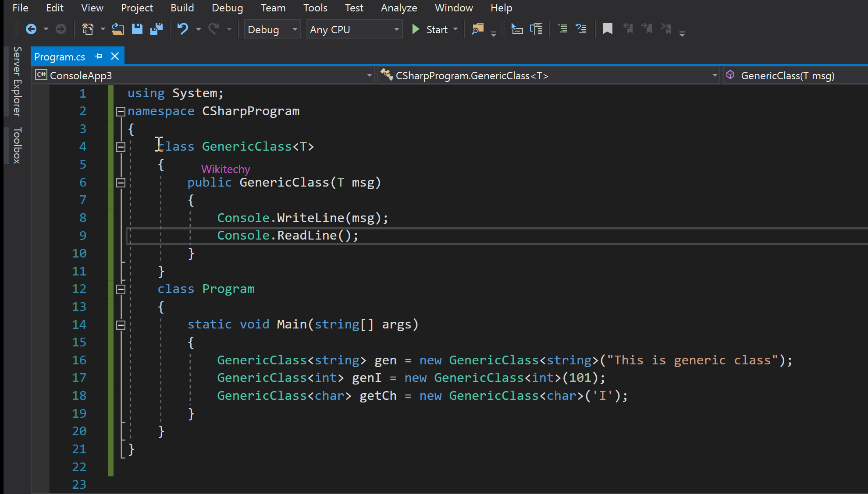The image size is (868, 494).
Task: Click the Close Program.cs tab button
Action: pos(116,56)
